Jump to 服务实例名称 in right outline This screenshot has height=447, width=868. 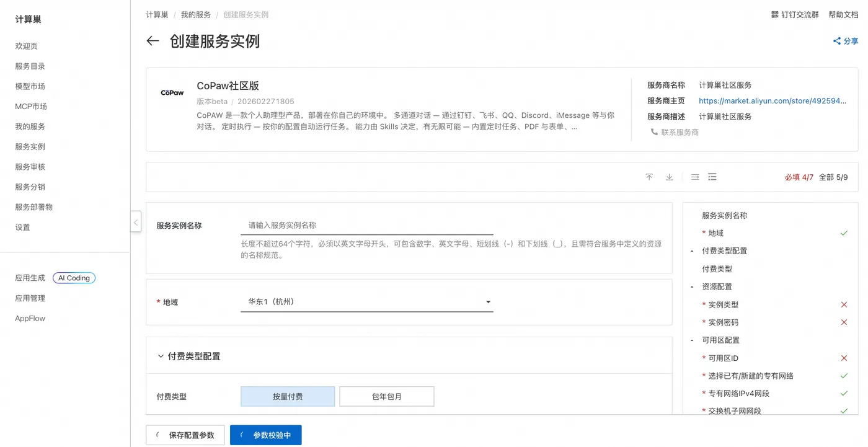click(724, 216)
